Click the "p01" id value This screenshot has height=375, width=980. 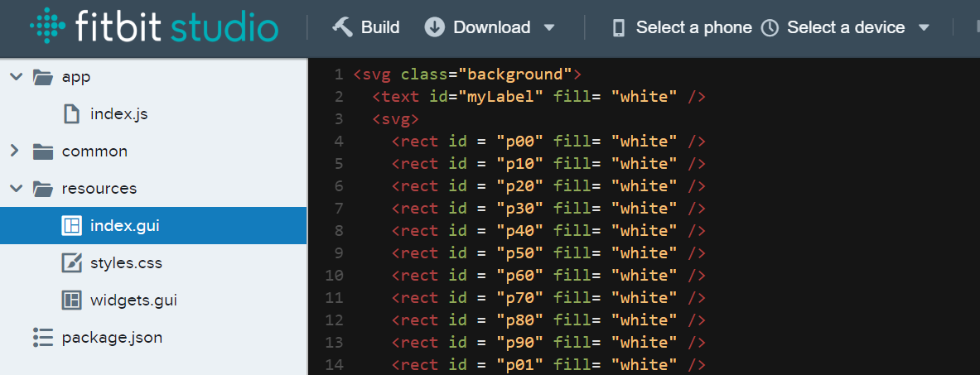(x=520, y=365)
